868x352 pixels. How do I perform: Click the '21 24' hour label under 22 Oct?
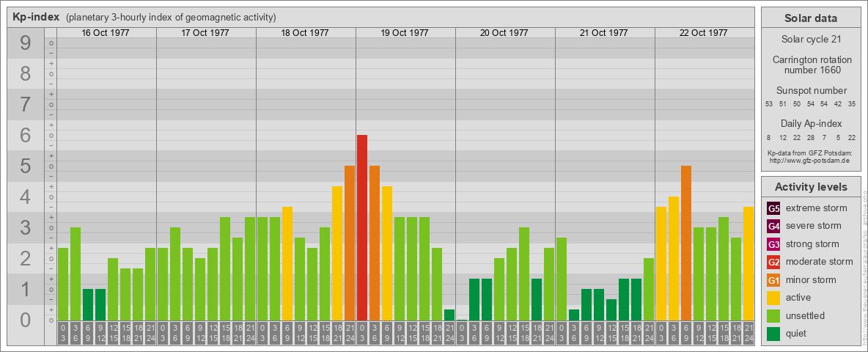[x=749, y=334]
